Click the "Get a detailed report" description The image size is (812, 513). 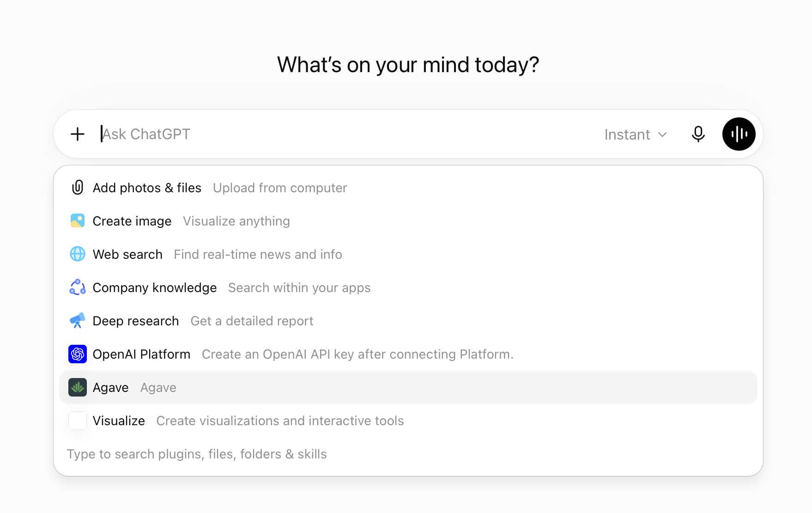point(252,321)
